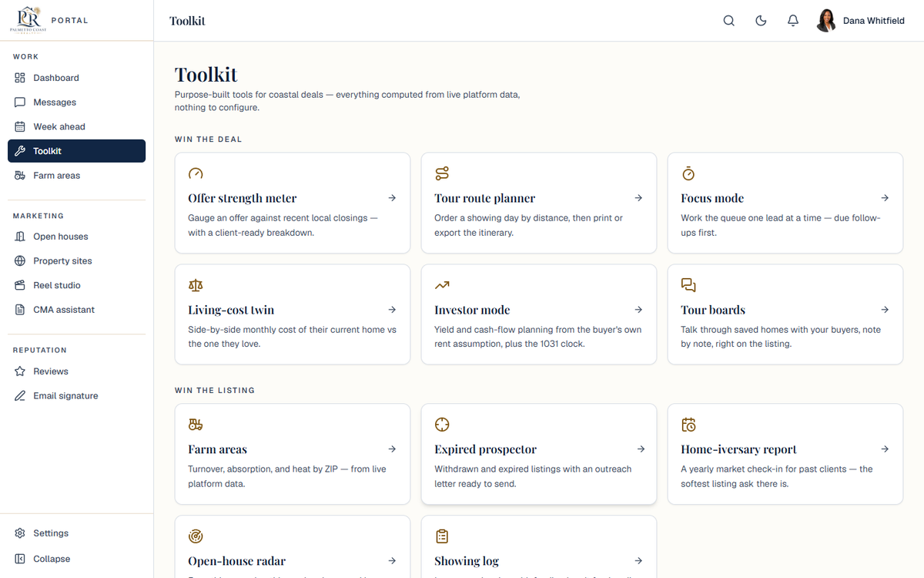Image resolution: width=924 pixels, height=578 pixels.
Task: Open notifications bell
Action: coord(793,21)
